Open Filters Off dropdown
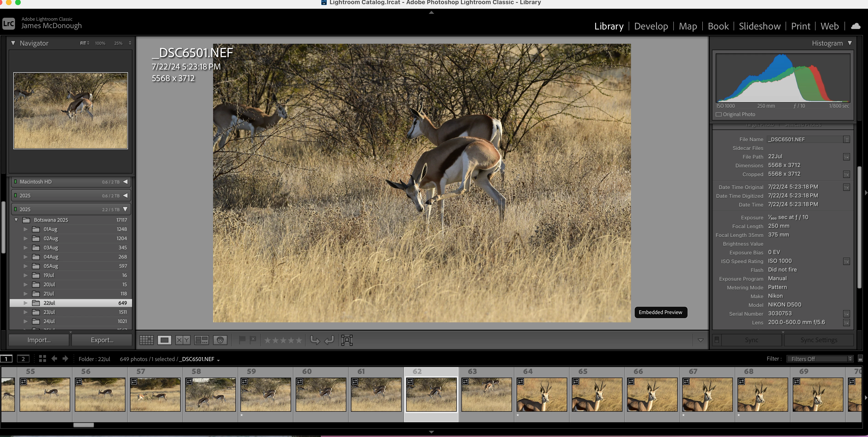 (819, 359)
